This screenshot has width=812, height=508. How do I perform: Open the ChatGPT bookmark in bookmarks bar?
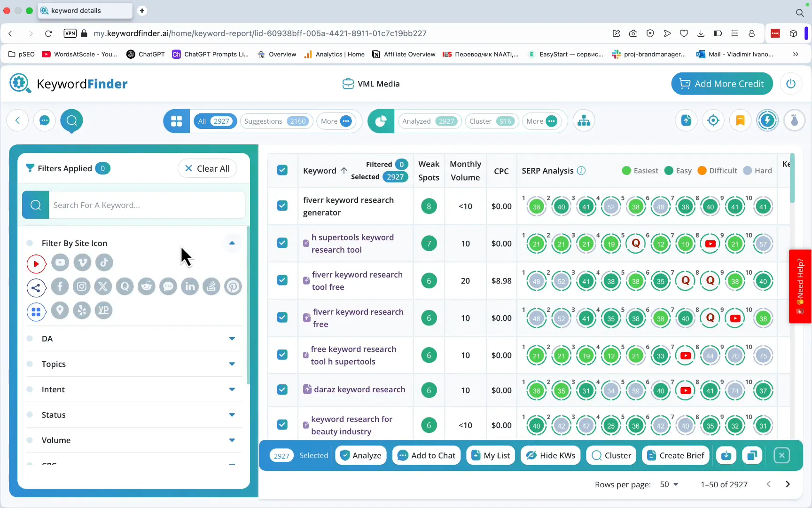[x=146, y=54]
